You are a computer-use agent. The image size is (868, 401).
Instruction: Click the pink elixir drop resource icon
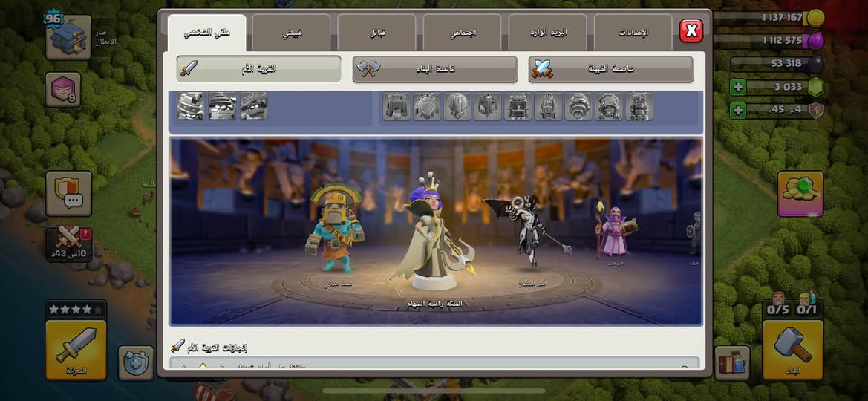(815, 40)
